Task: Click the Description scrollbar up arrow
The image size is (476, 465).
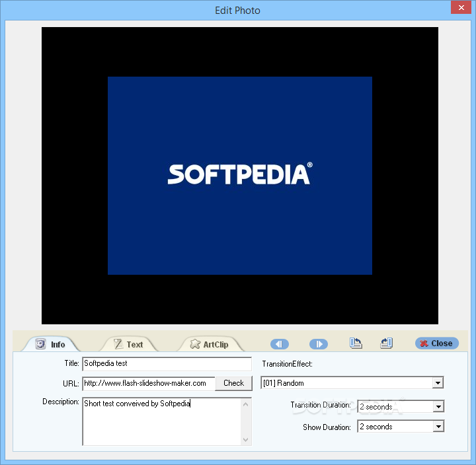Action: click(x=245, y=404)
